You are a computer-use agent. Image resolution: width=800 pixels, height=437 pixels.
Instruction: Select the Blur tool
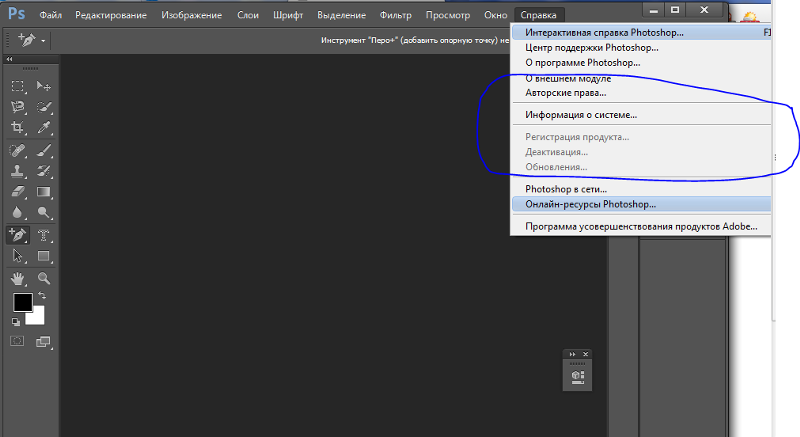(18, 213)
